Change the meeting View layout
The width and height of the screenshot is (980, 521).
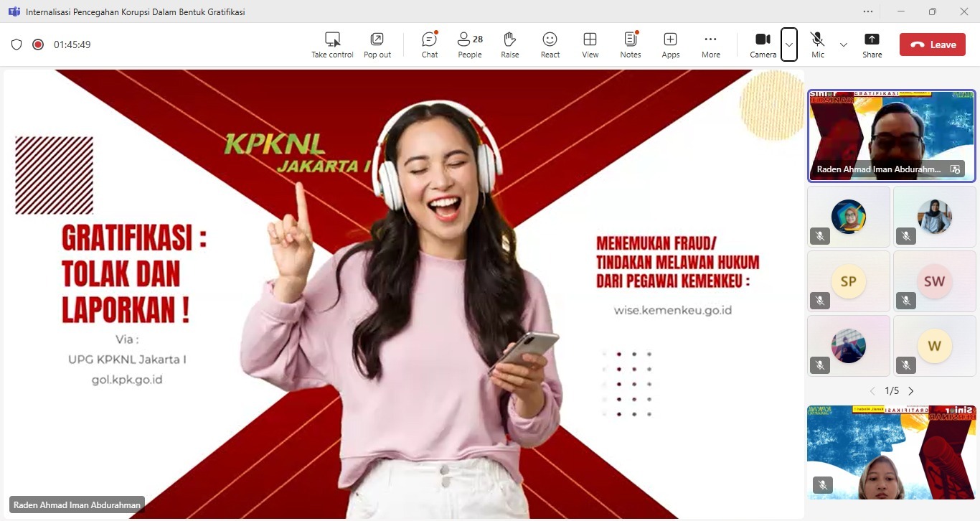590,44
